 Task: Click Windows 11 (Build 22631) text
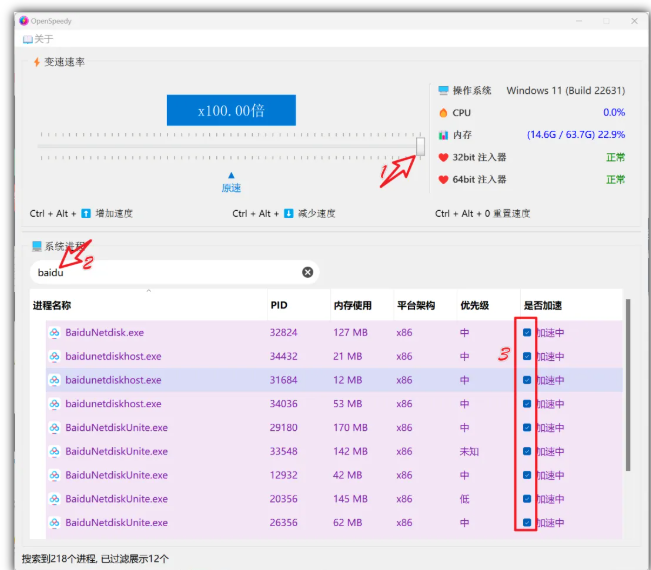[x=565, y=91]
